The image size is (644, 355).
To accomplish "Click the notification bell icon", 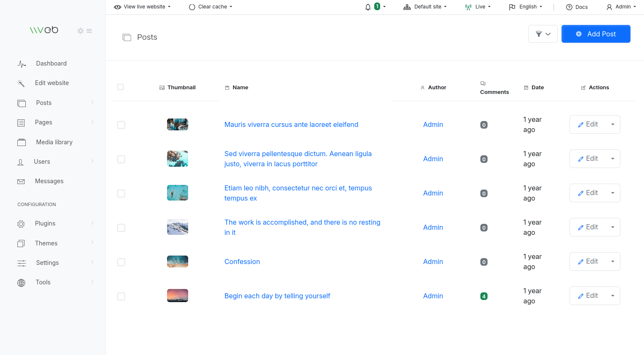I will coord(368,7).
